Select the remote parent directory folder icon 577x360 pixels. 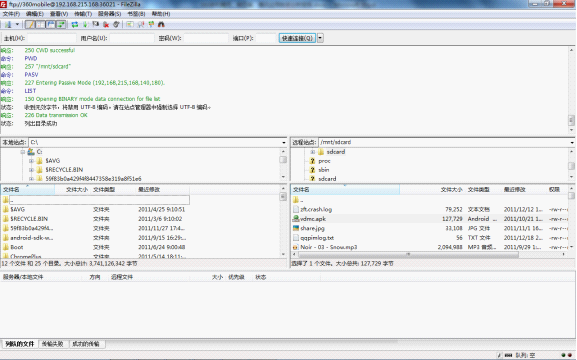pyautogui.click(x=296, y=200)
